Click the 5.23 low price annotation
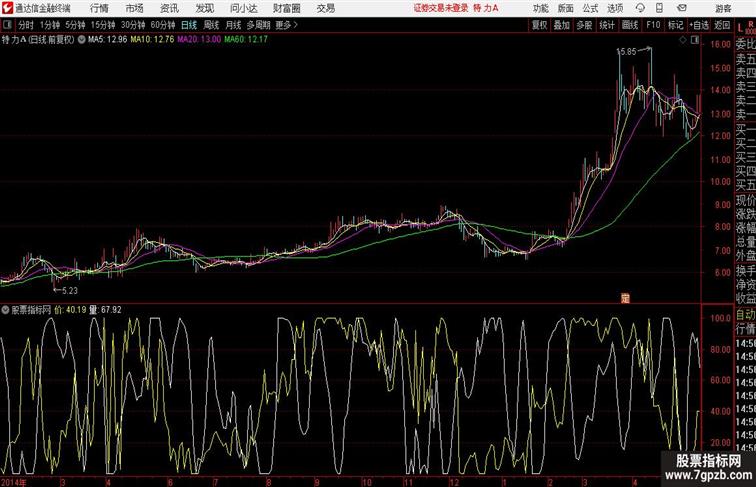The image size is (756, 487). click(x=70, y=291)
